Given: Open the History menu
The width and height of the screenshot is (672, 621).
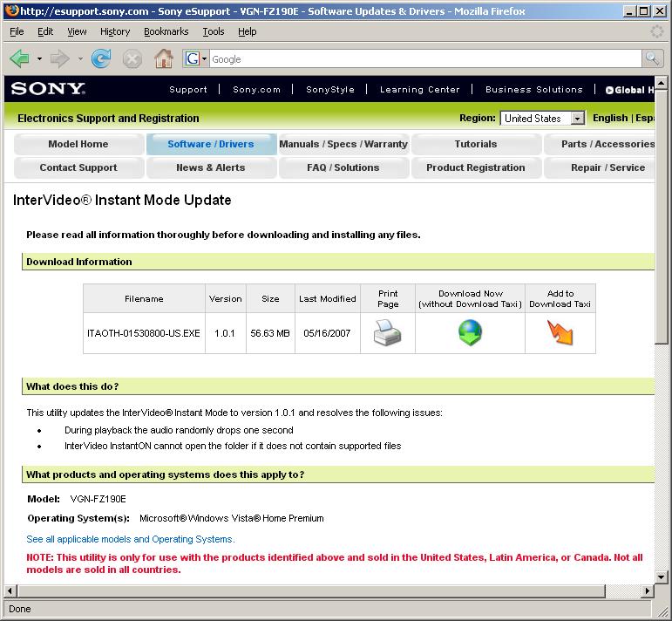Looking at the screenshot, I should click(115, 31).
